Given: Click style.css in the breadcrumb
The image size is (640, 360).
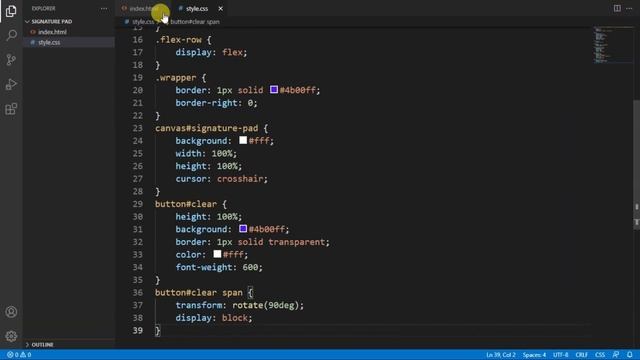Looking at the screenshot, I should point(143,22).
